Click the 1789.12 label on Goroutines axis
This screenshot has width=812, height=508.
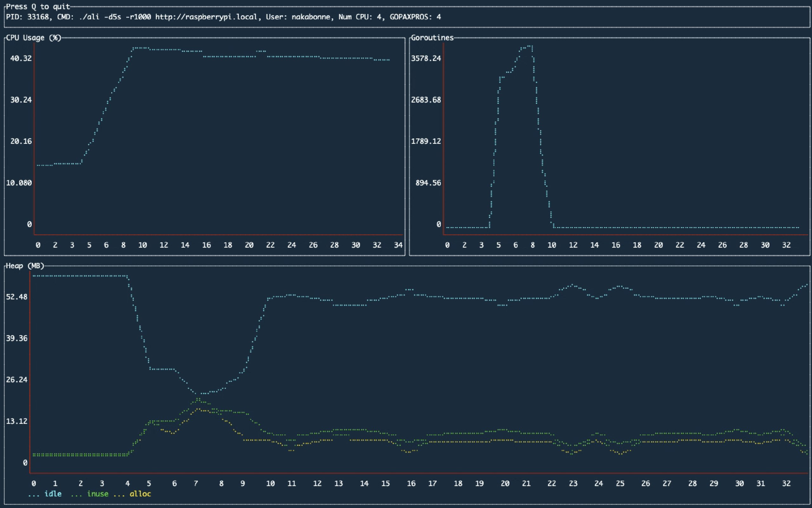(x=426, y=141)
